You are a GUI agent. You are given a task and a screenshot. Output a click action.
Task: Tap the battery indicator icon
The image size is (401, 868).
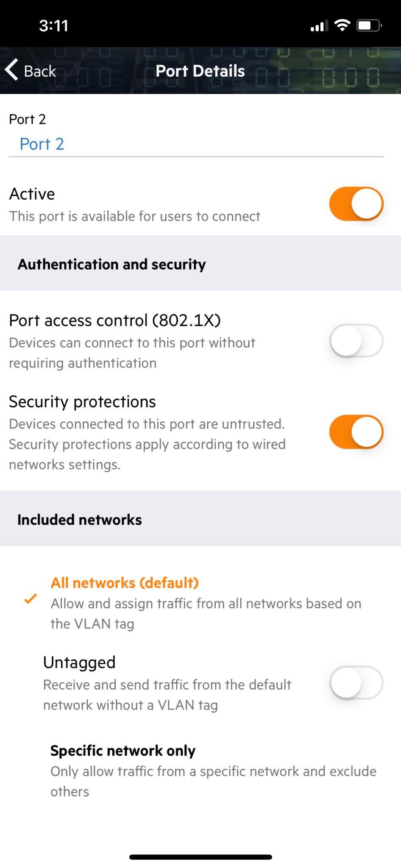pyautogui.click(x=370, y=26)
